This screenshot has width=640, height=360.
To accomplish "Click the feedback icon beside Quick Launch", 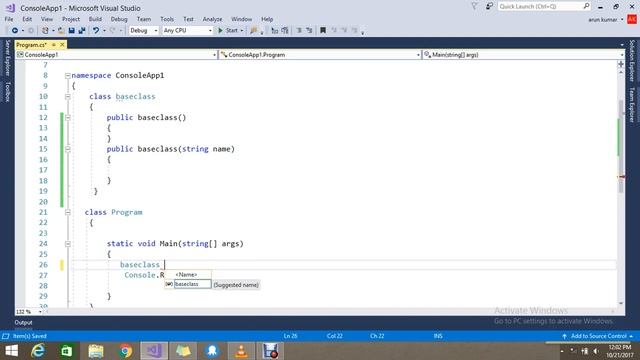I will tap(489, 6).
